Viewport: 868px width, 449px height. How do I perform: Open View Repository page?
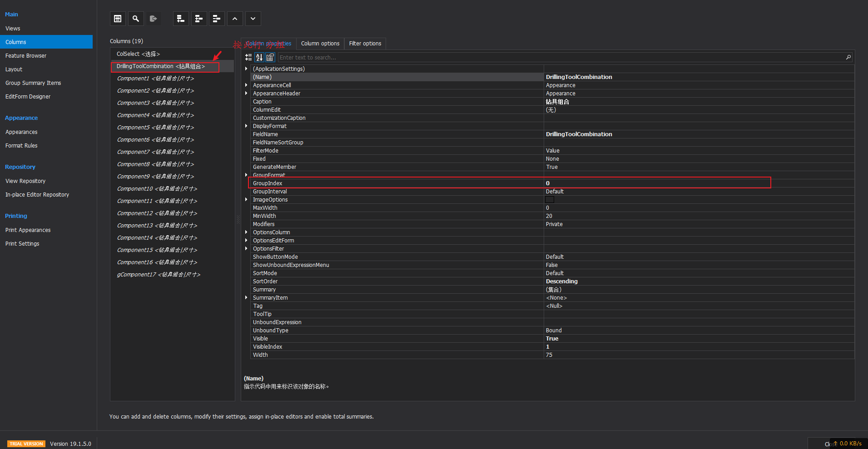25,181
